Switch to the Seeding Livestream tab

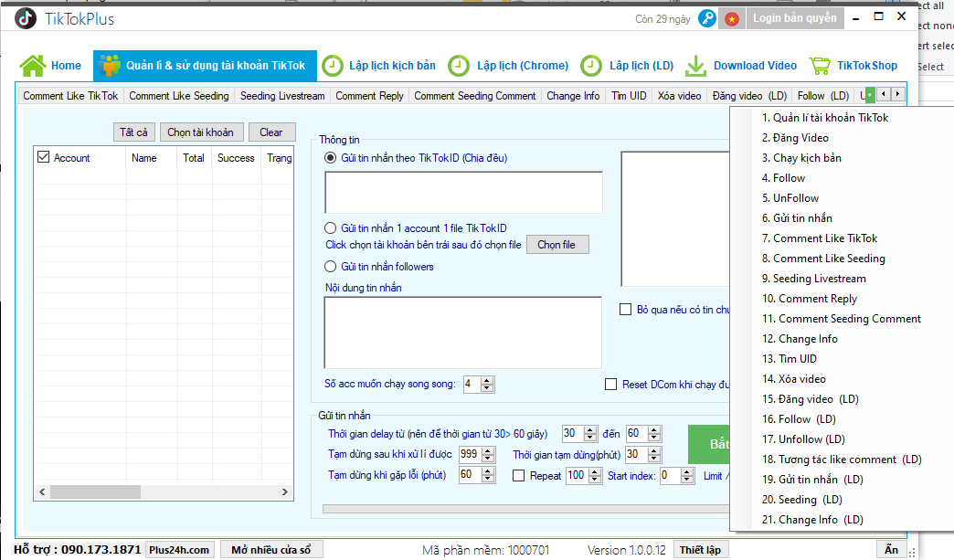[282, 95]
